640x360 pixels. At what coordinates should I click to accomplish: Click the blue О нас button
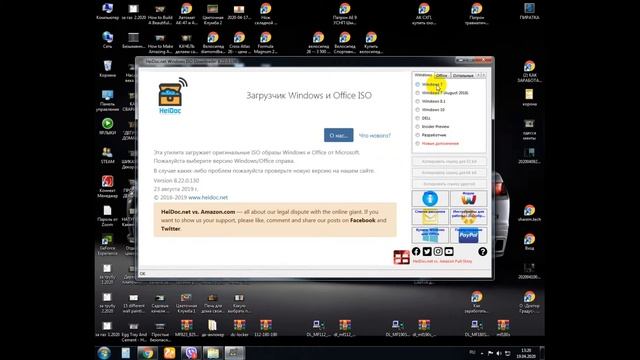(339, 135)
